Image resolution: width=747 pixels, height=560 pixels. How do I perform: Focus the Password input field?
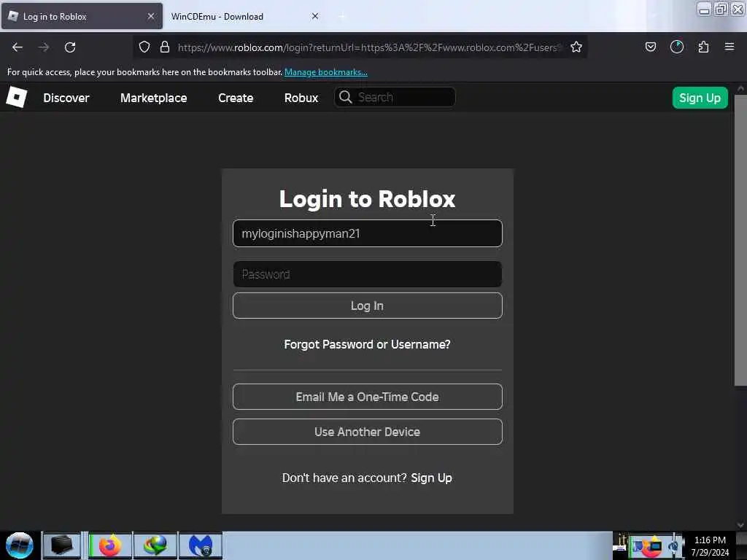click(368, 274)
